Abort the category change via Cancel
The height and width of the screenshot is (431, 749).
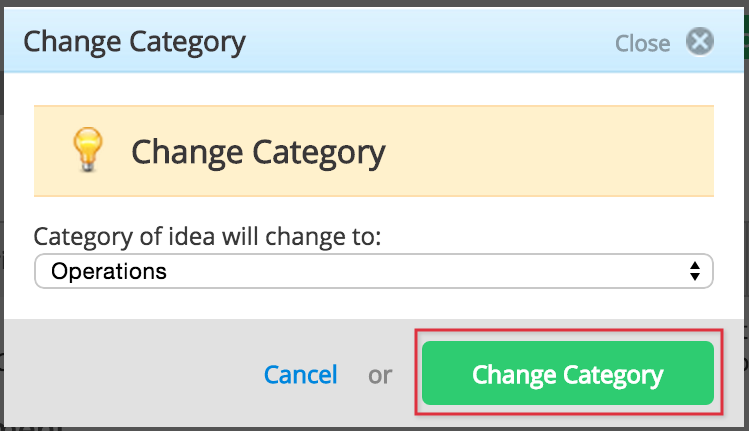pyautogui.click(x=300, y=374)
